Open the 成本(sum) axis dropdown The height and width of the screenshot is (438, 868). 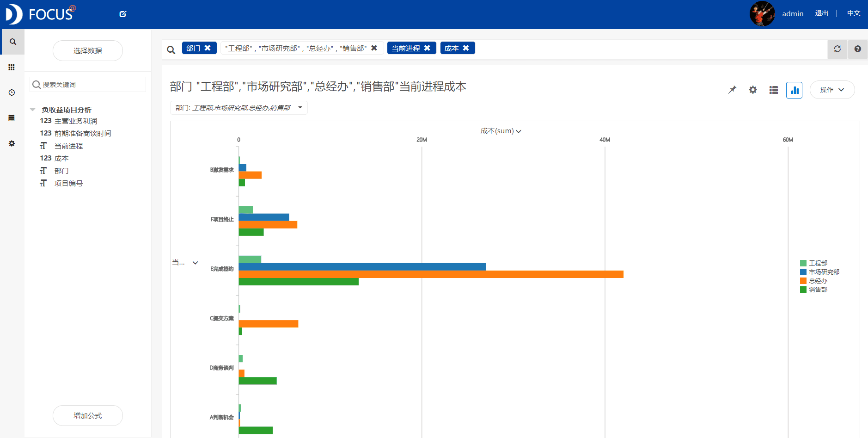tap(501, 131)
